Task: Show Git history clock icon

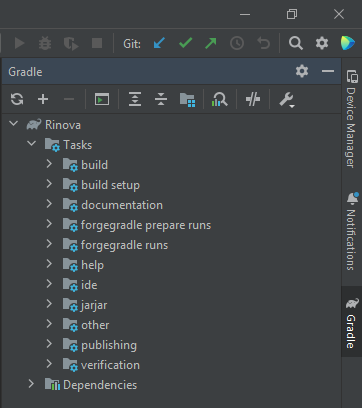Action: 237,43
